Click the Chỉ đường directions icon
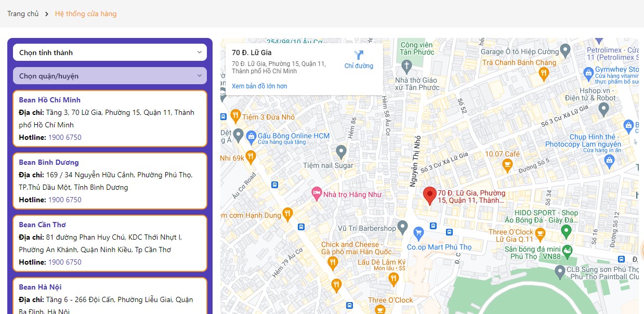644x314 pixels. [x=359, y=55]
